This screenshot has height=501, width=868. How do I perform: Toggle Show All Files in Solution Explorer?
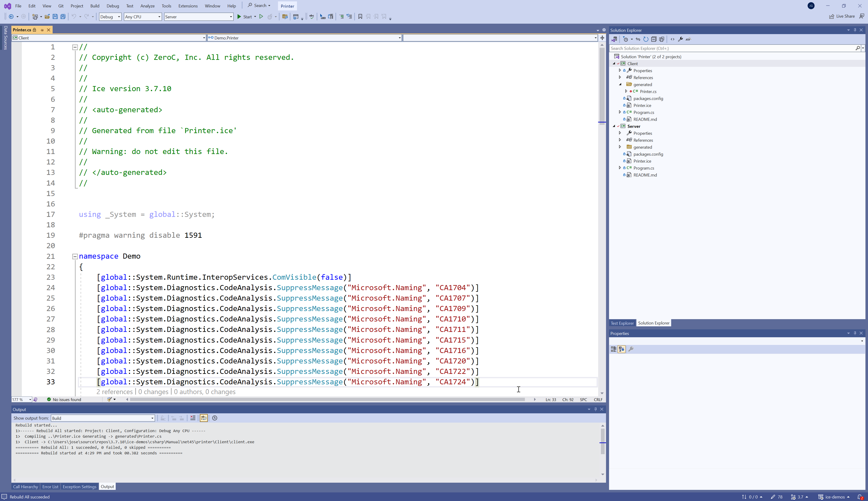(662, 39)
